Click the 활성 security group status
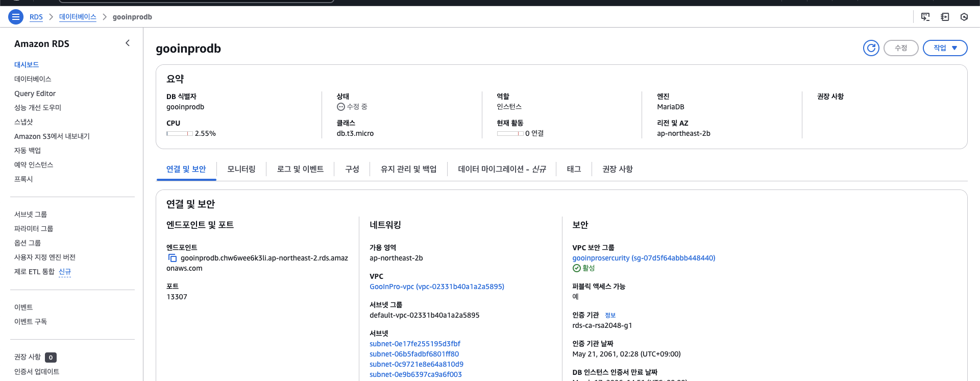This screenshot has width=980, height=381. 589,268
